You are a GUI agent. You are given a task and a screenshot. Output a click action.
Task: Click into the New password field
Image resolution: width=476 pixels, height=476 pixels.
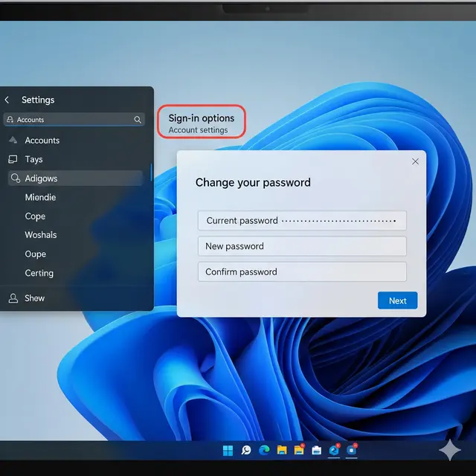tap(302, 246)
